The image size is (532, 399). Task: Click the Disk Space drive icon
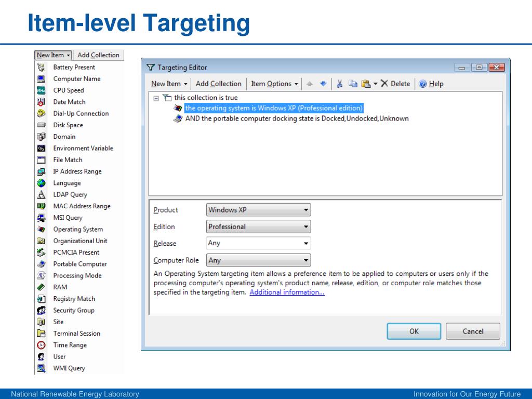pyautogui.click(x=41, y=125)
